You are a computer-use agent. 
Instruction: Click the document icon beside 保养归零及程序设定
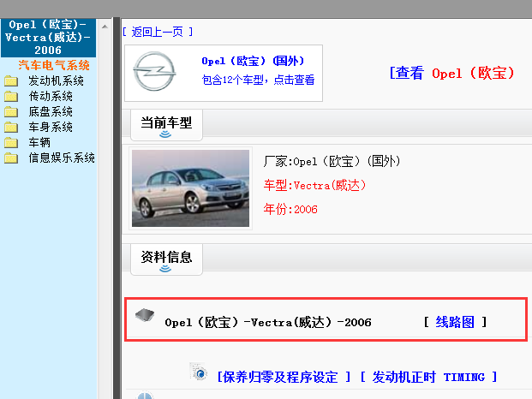tap(199, 372)
